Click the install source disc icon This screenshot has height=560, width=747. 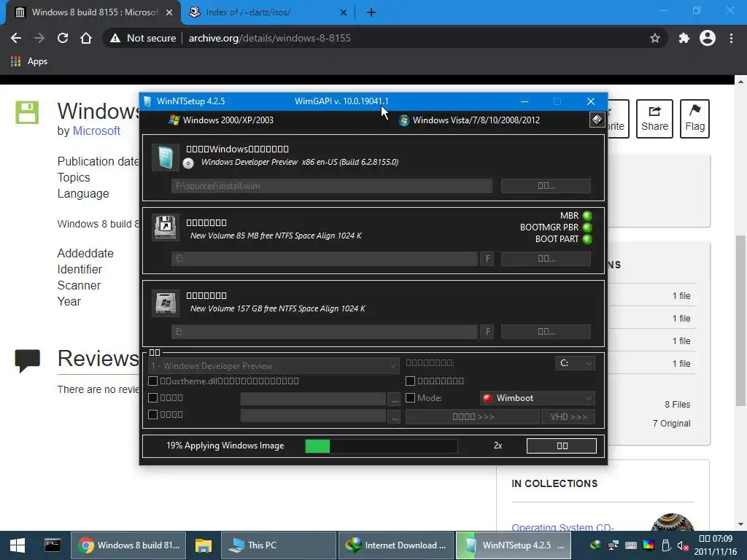point(188,163)
